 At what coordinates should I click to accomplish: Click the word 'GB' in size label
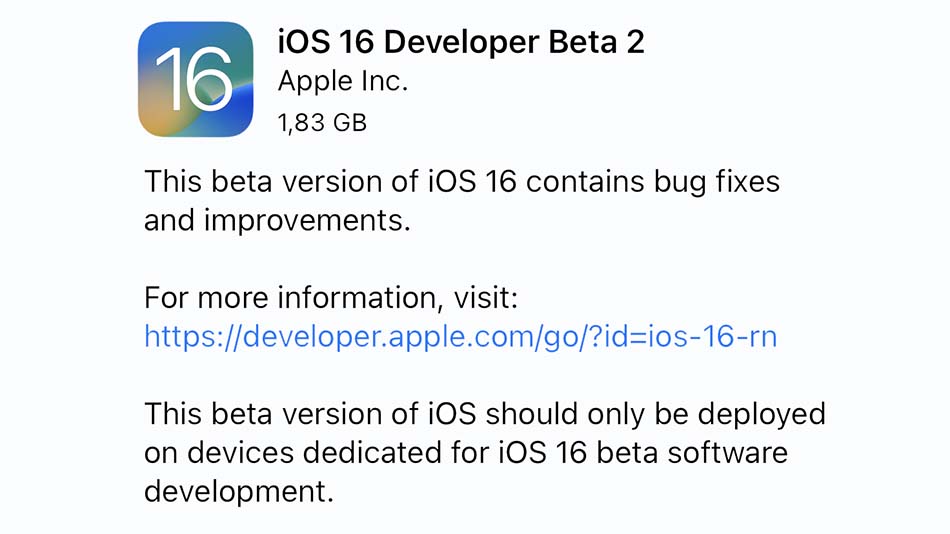tap(350, 122)
